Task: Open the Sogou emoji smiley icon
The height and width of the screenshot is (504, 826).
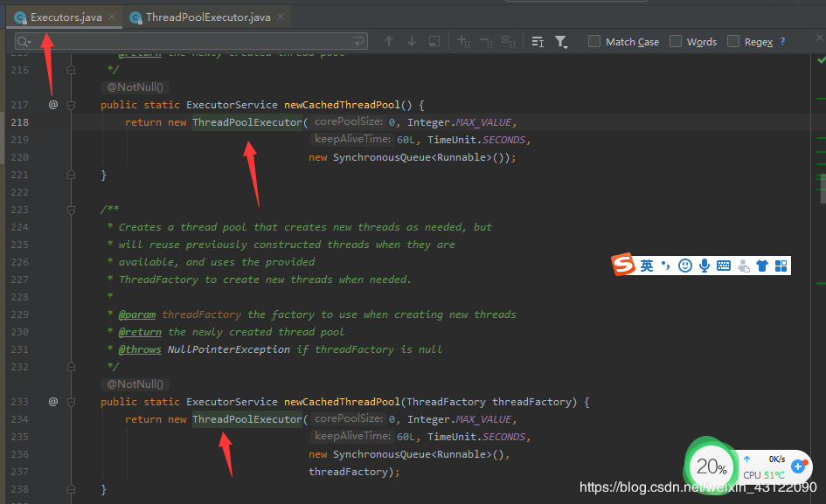Action: click(x=684, y=266)
